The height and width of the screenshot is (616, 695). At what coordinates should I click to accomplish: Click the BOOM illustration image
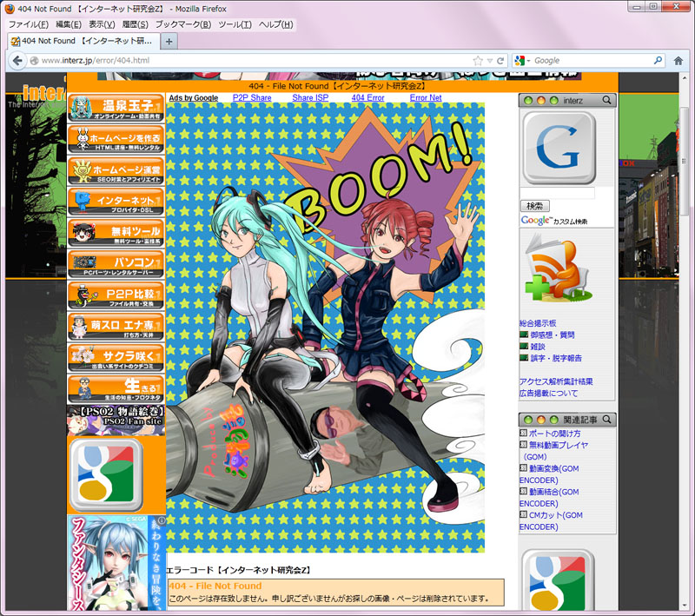click(x=325, y=328)
